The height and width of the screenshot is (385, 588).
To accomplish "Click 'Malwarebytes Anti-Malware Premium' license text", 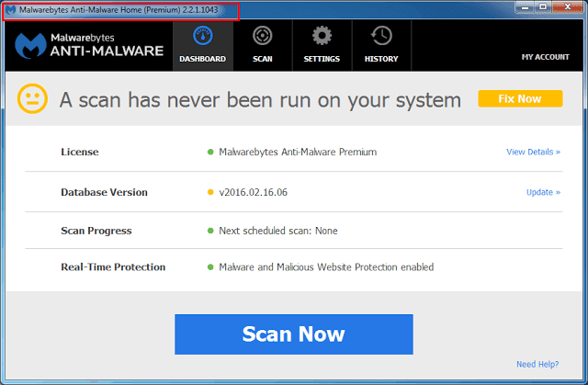I will point(298,152).
